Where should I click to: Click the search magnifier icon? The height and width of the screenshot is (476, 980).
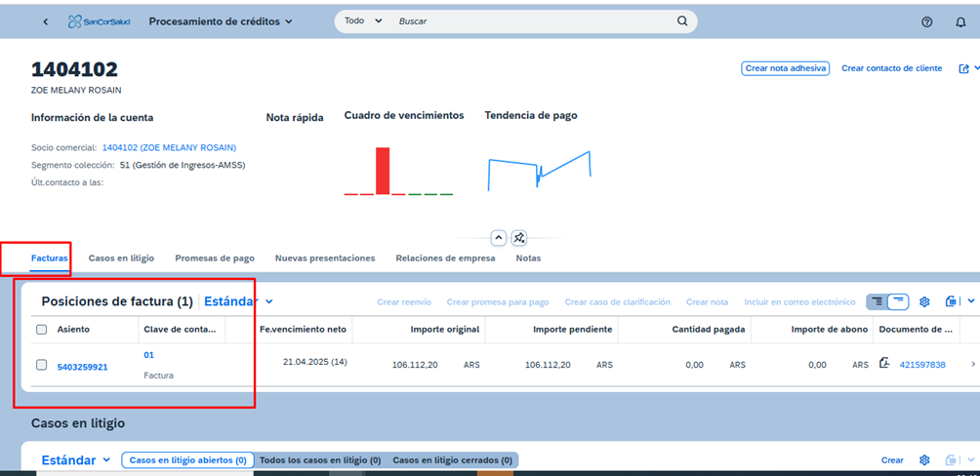[682, 21]
